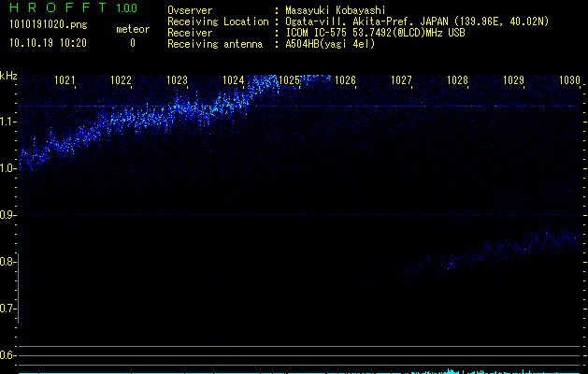Click the 1026 time marker
588x374 pixels.
point(345,79)
